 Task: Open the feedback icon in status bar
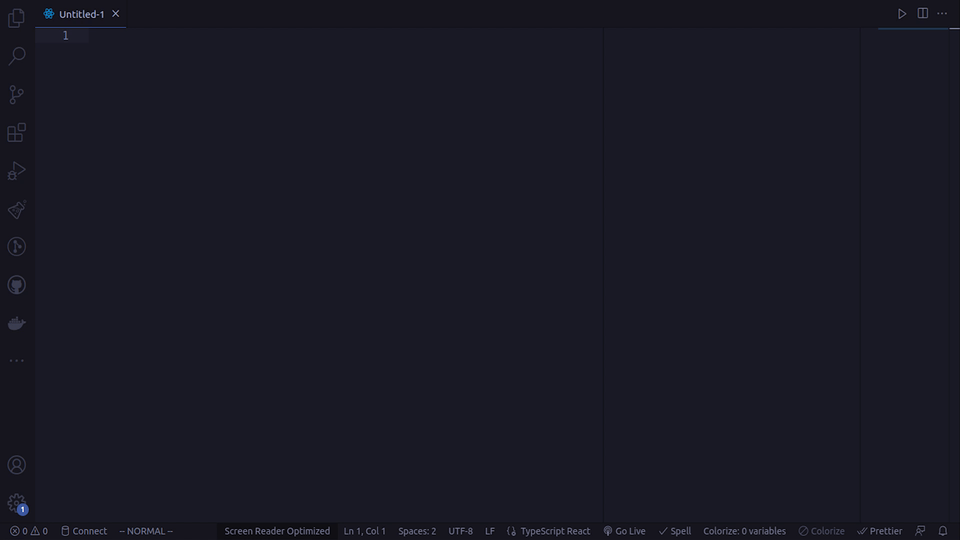[x=920, y=531]
